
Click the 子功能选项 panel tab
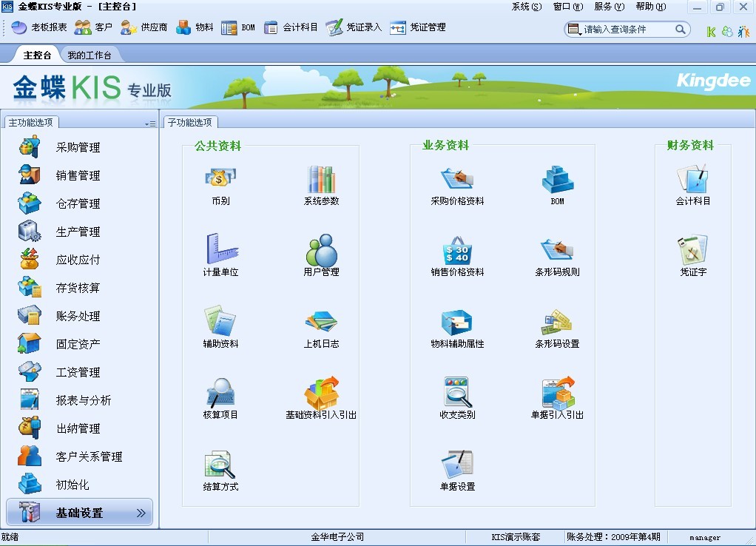tap(190, 123)
